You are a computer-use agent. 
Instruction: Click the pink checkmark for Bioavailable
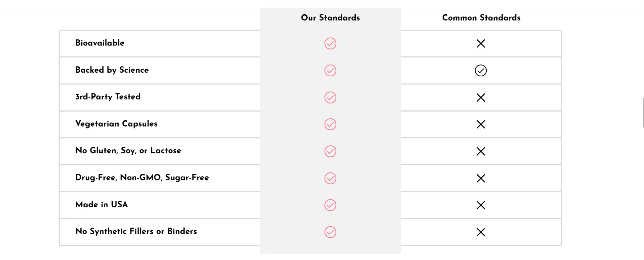[x=330, y=44]
